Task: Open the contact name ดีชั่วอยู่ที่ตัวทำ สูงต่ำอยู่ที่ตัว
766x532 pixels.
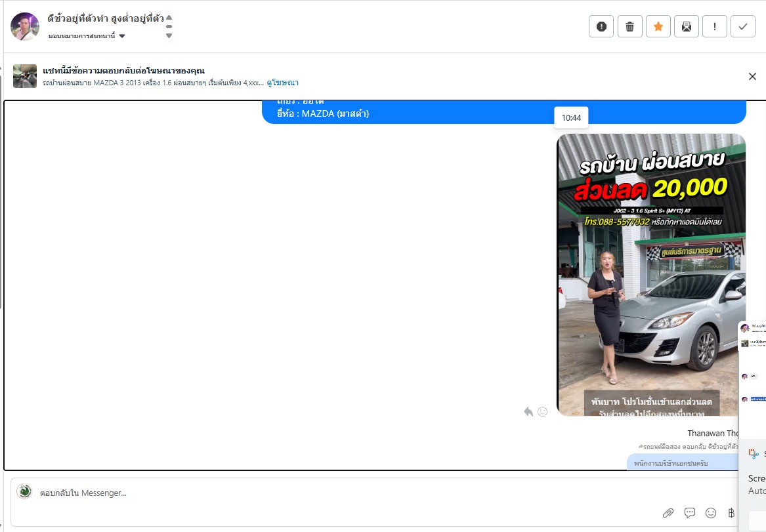Action: 106,18
